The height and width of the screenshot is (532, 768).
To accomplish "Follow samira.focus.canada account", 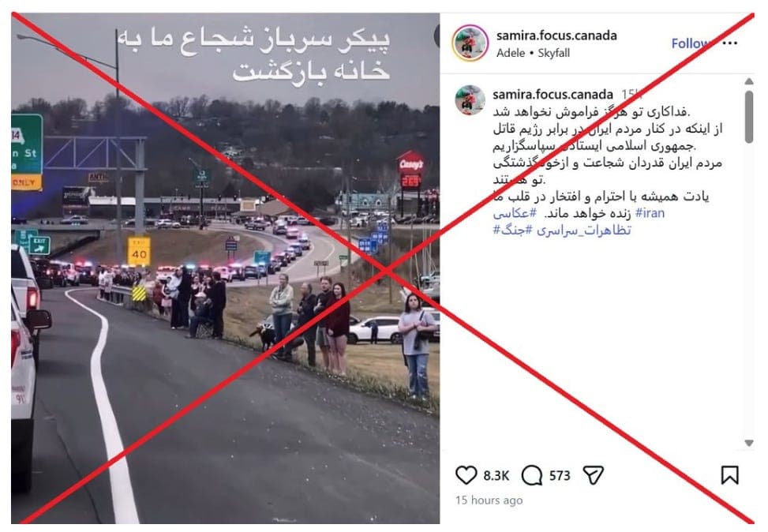I will pos(691,43).
